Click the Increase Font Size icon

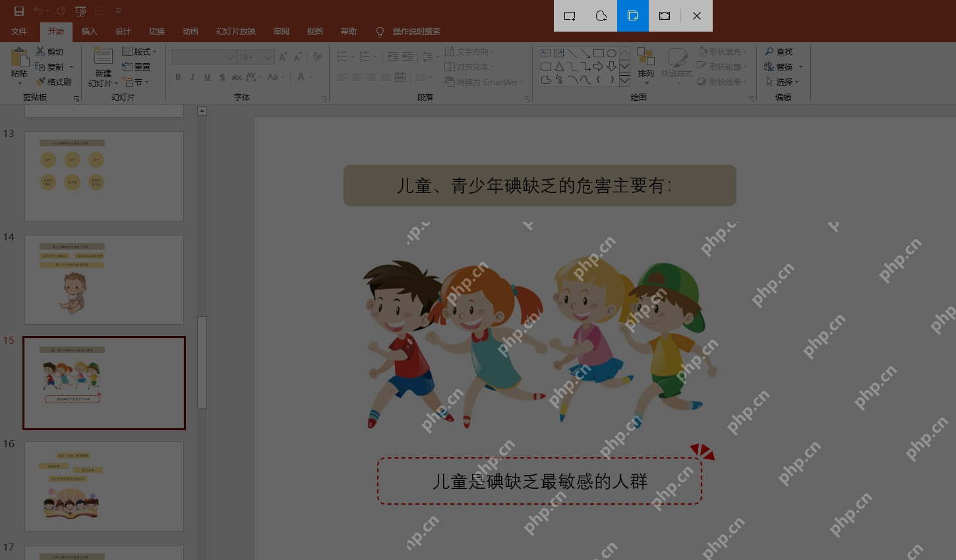(283, 57)
